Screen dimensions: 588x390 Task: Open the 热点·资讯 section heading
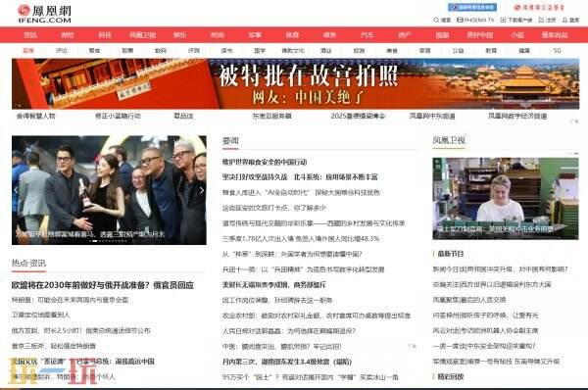pos(28,263)
